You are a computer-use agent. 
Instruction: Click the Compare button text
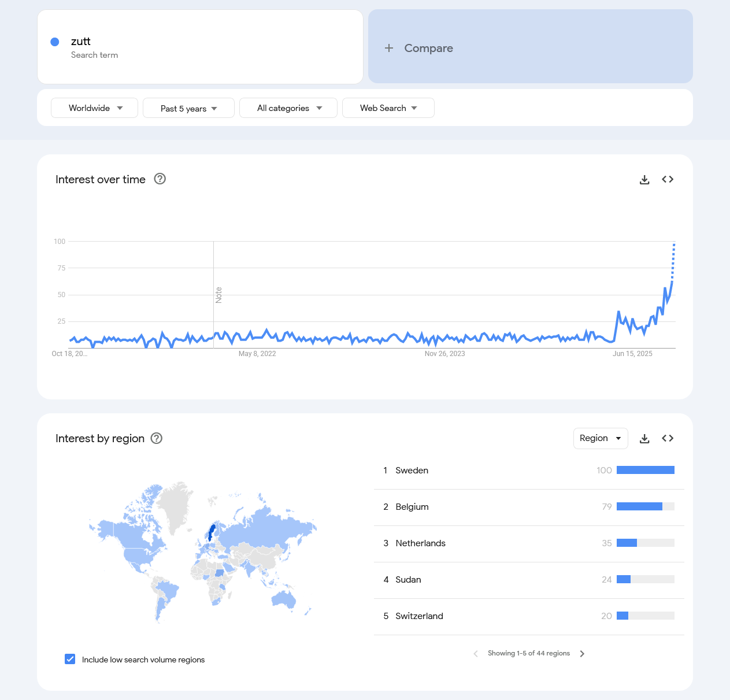tap(428, 48)
